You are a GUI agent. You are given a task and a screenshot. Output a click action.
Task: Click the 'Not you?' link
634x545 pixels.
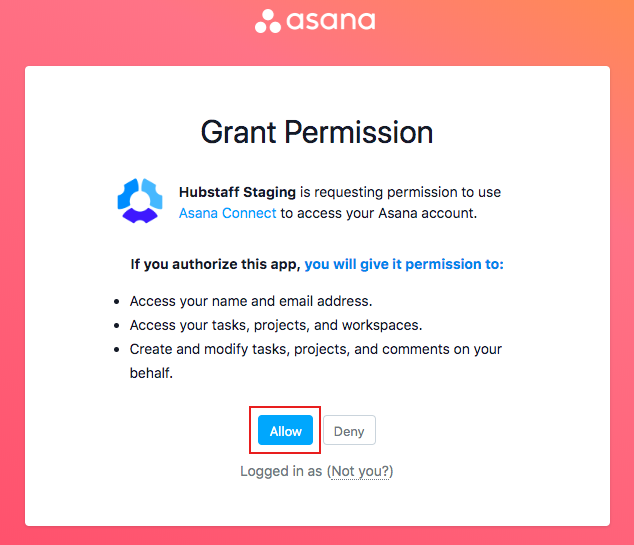pos(360,471)
